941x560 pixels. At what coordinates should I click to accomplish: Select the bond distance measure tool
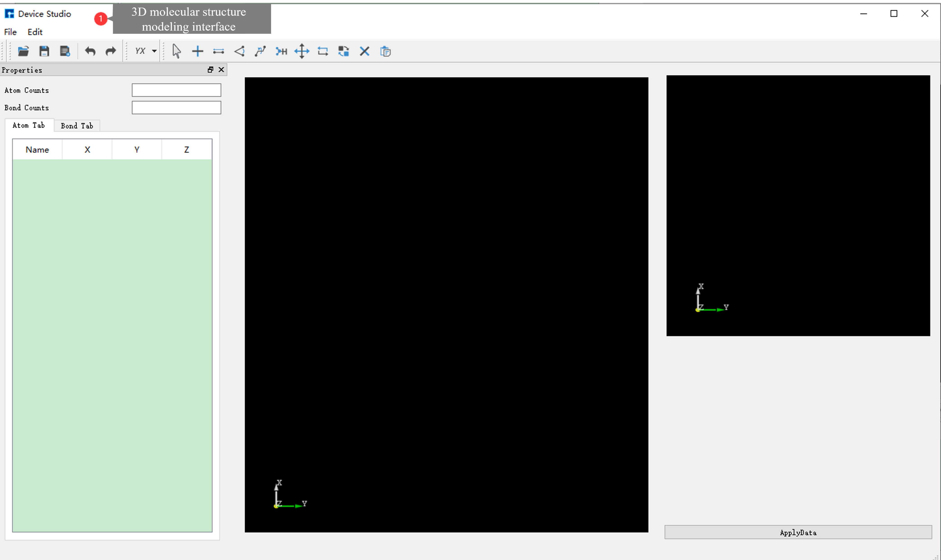click(218, 51)
